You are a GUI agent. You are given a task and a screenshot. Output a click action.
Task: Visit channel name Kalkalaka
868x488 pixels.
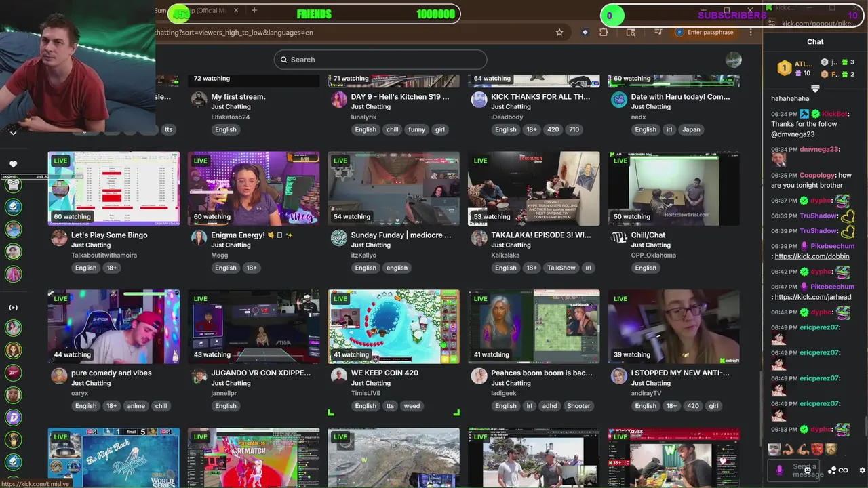click(505, 256)
